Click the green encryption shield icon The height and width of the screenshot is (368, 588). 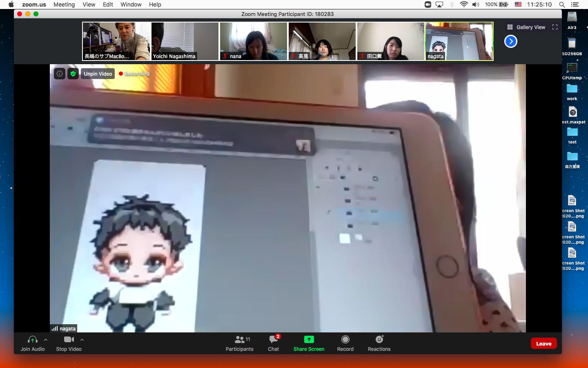click(73, 74)
